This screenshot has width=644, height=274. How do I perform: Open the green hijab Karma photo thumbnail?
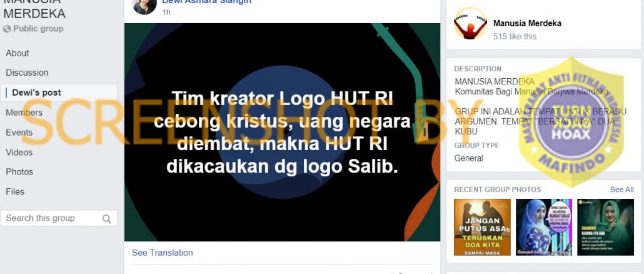(605, 227)
